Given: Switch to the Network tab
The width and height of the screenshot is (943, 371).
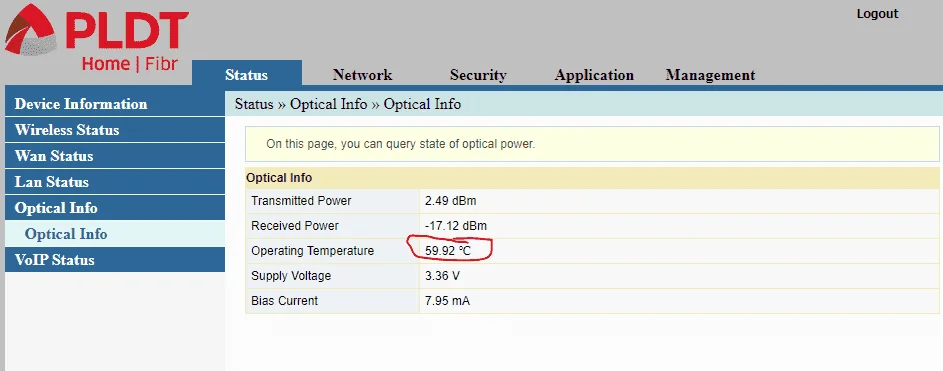Looking at the screenshot, I should tap(362, 75).
